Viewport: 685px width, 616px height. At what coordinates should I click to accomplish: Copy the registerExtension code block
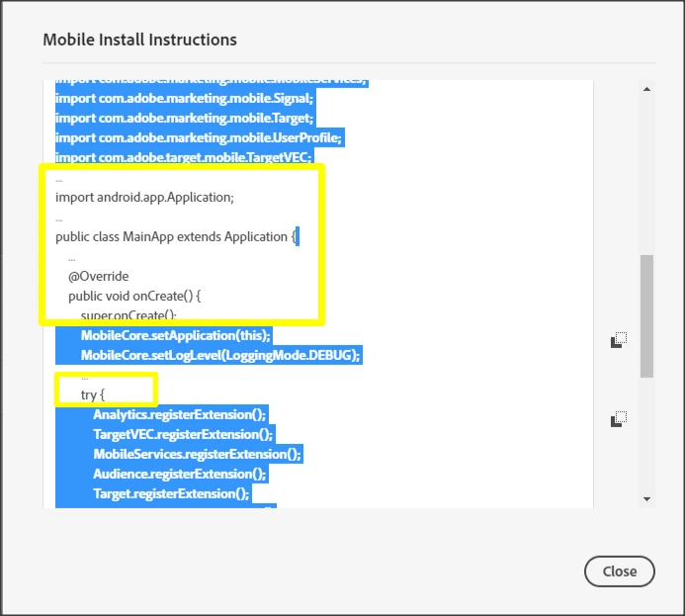(x=619, y=419)
